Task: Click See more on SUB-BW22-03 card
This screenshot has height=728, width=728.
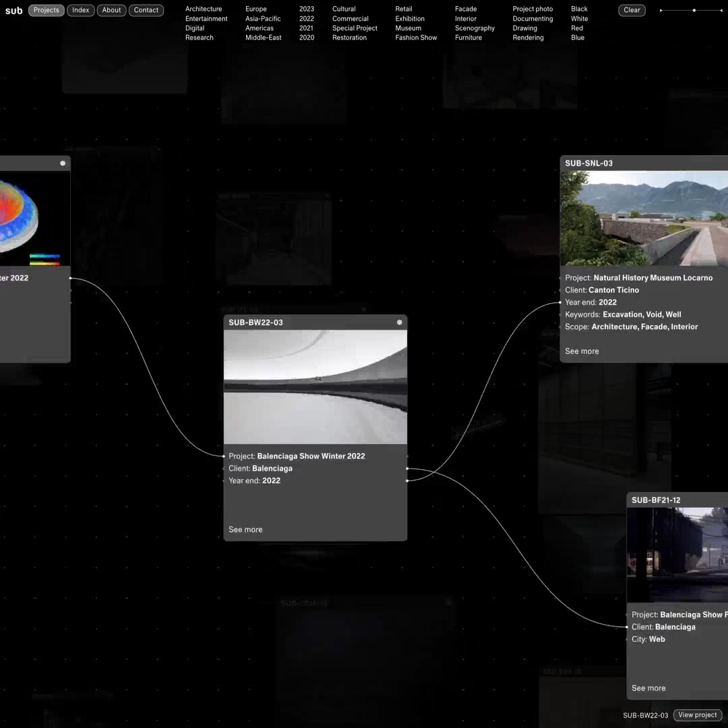Action: click(245, 530)
